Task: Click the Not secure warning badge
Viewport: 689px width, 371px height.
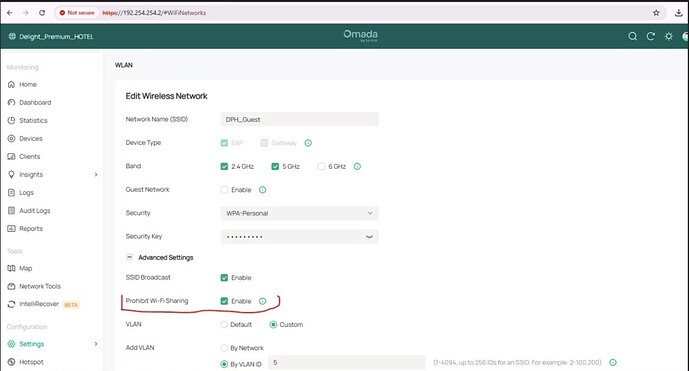Action: [77, 13]
